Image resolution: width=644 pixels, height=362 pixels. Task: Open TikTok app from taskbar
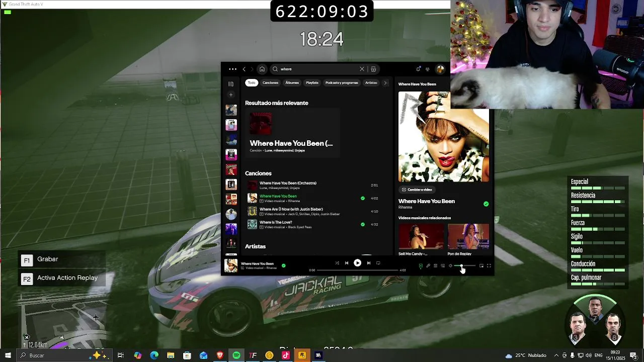(286, 355)
